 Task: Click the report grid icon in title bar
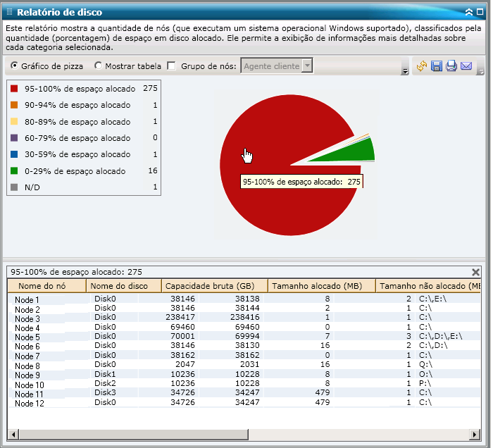click(x=9, y=12)
